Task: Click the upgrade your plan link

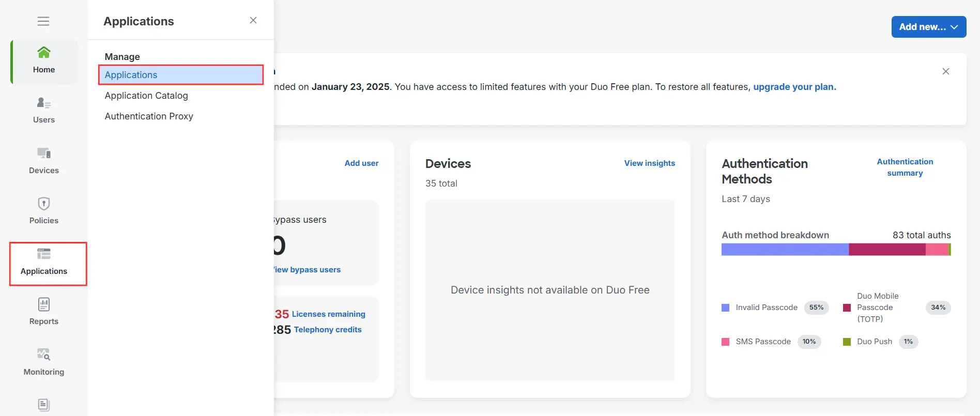Action: tap(794, 87)
